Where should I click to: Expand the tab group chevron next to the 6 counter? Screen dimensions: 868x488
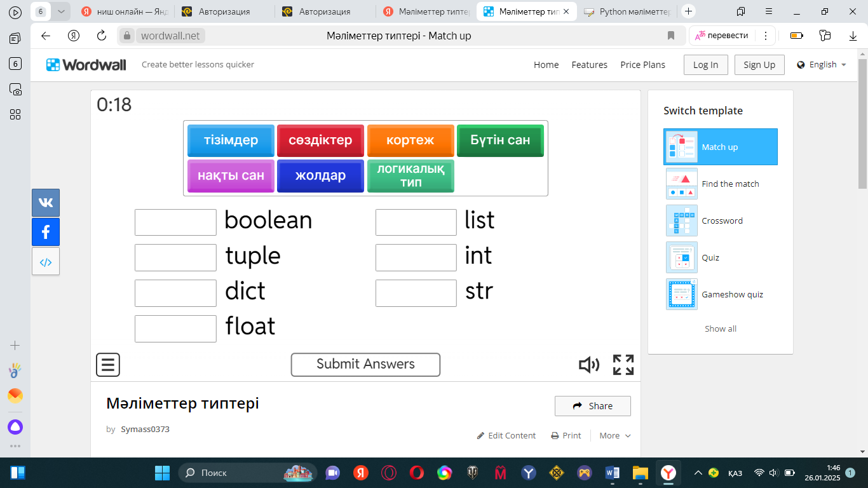click(60, 11)
